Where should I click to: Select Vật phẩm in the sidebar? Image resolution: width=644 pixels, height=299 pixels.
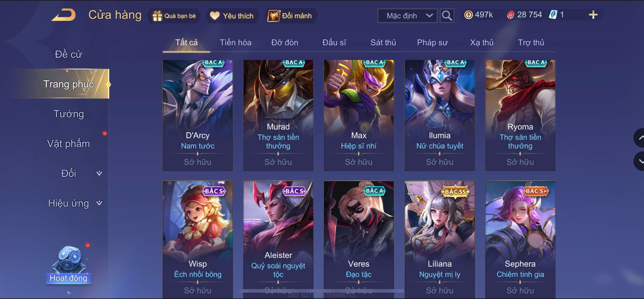pyautogui.click(x=69, y=144)
